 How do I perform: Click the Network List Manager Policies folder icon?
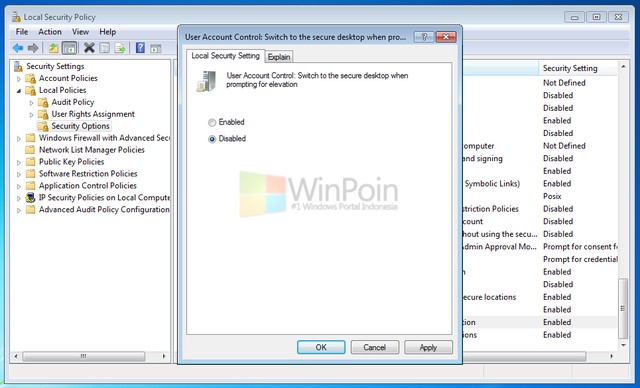click(x=30, y=150)
